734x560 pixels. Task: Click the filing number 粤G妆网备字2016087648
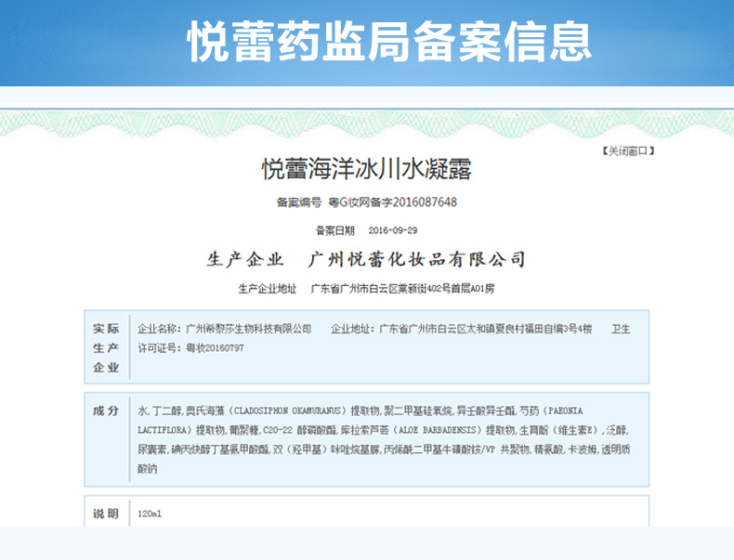pos(393,202)
